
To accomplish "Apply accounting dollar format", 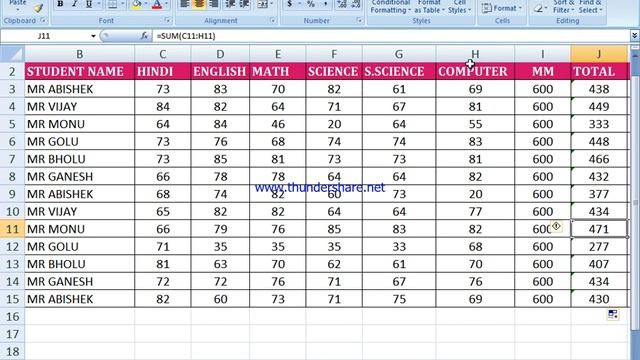I will (289, 4).
